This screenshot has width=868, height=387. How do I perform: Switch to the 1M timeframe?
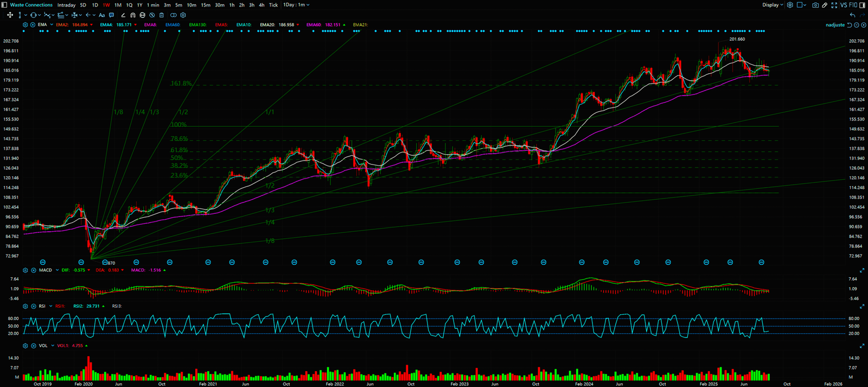118,5
